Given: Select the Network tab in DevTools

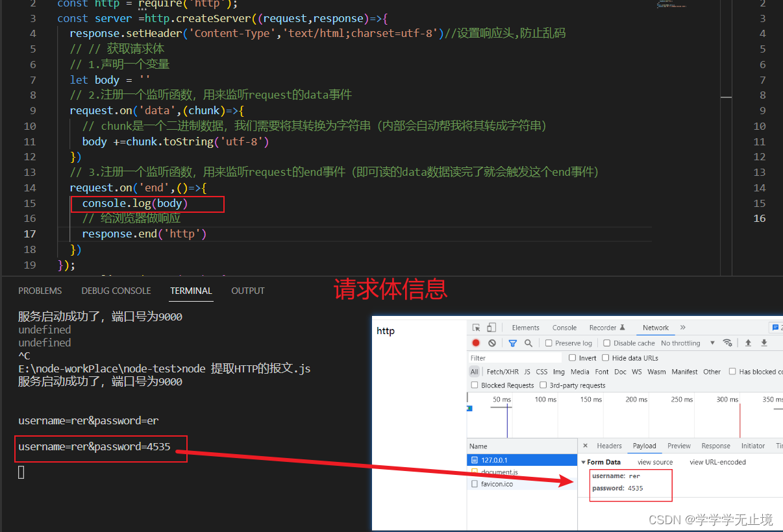Looking at the screenshot, I should coord(656,328).
